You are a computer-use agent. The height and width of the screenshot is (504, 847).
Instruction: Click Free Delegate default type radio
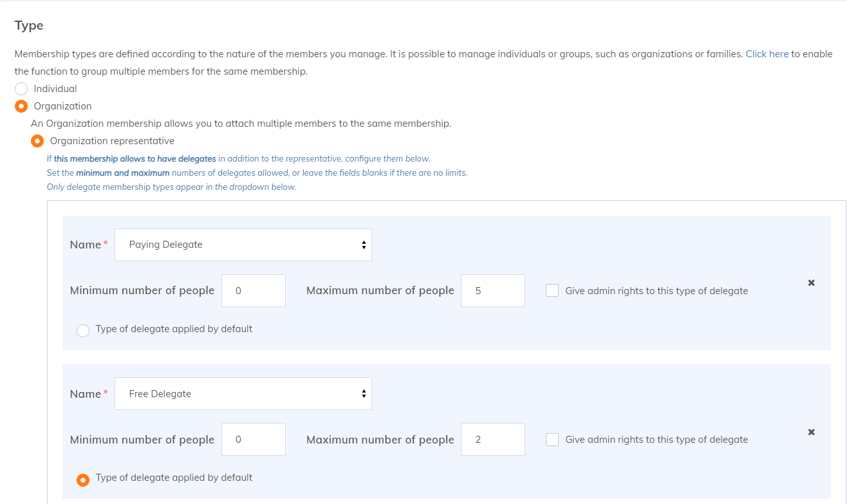point(83,480)
